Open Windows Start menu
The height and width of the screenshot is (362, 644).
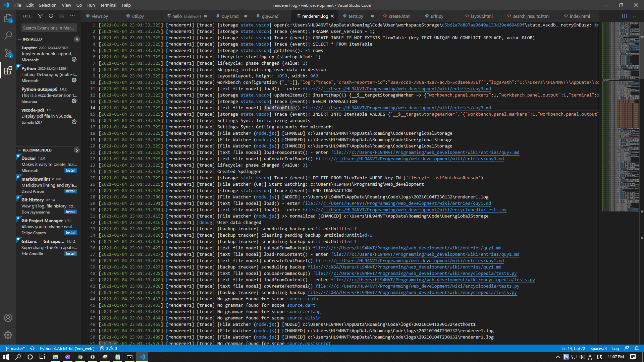pos(6,357)
